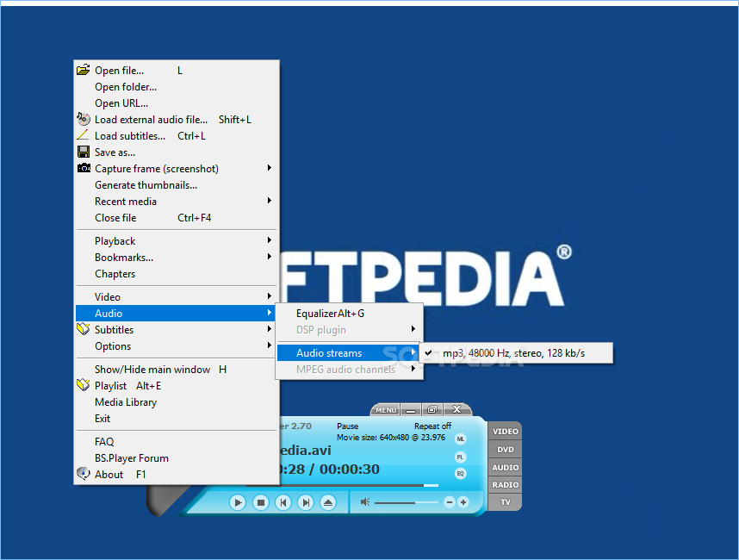Click the Load subtitles pencil icon
This screenshot has height=560, width=739.
83,135
